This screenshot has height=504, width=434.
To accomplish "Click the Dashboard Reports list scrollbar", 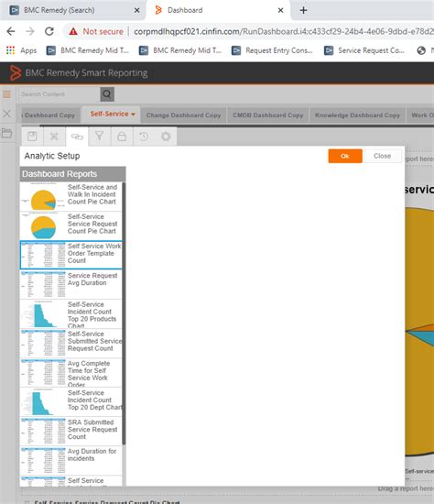I will click(124, 313).
